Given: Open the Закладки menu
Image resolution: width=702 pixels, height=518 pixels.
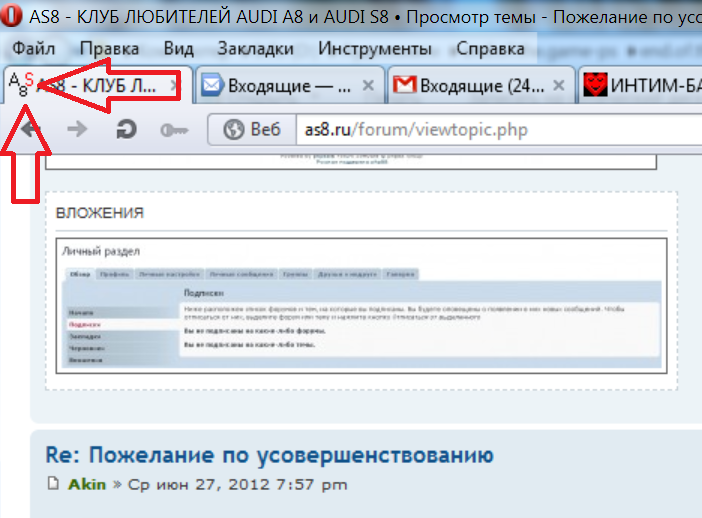Looking at the screenshot, I should tap(256, 49).
